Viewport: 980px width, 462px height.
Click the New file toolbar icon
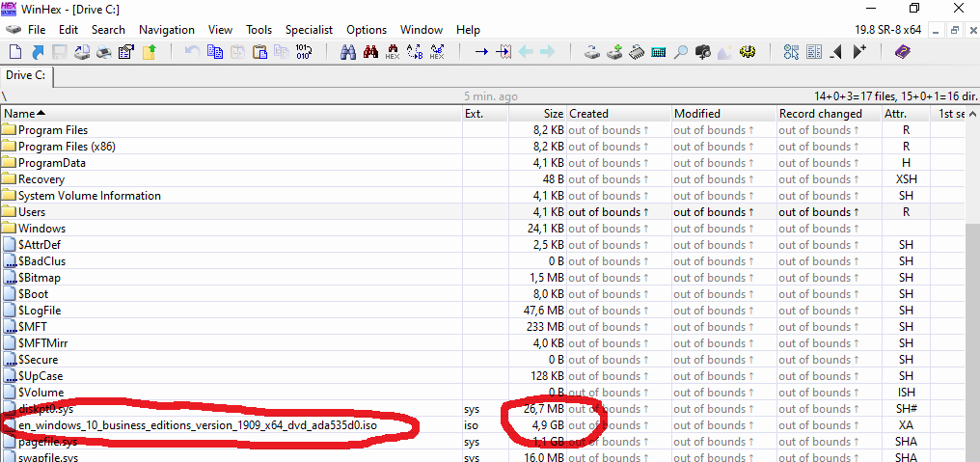tap(14, 52)
